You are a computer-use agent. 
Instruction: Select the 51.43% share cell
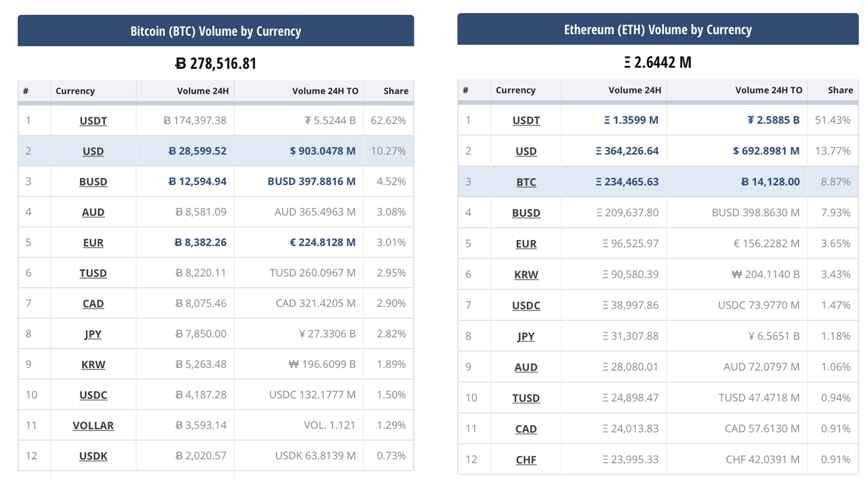pos(833,121)
